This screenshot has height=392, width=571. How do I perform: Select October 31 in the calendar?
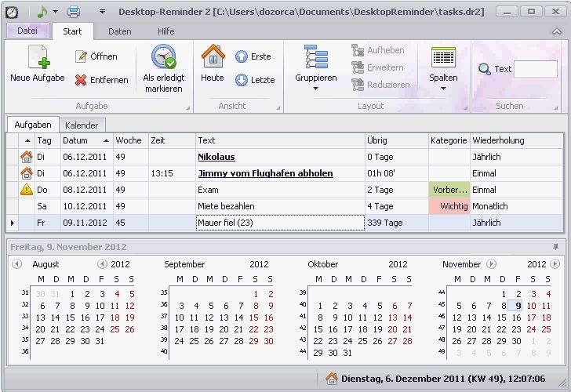click(x=347, y=353)
